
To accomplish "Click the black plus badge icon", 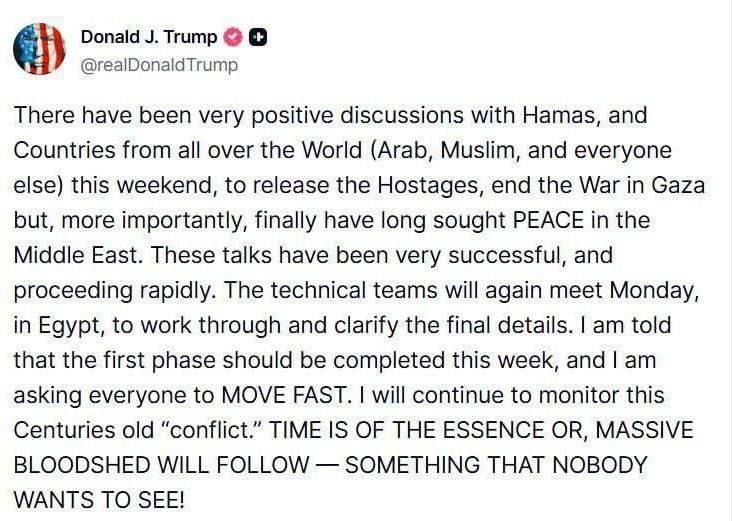I will (257, 37).
